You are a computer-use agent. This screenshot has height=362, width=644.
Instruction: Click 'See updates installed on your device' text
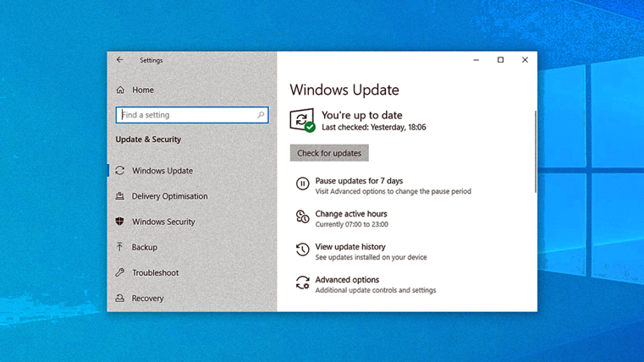tap(371, 257)
